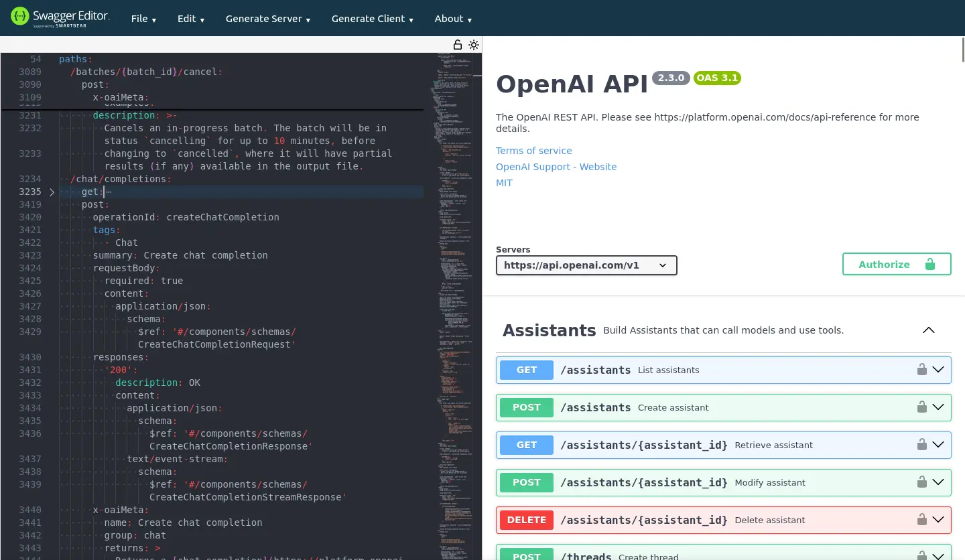
Task: Open the OpenAI Support - Website link
Action: (x=556, y=167)
